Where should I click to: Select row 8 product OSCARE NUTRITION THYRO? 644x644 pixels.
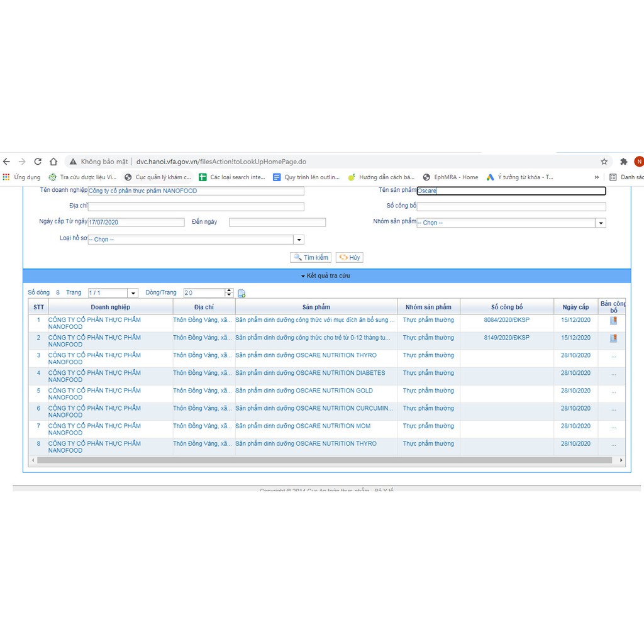306,443
